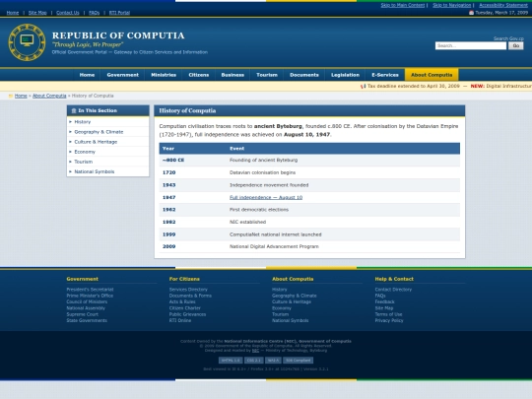Screen dimensions: 532x399
Task: Open Services Directory footer link
Action: pyautogui.click(x=188, y=290)
